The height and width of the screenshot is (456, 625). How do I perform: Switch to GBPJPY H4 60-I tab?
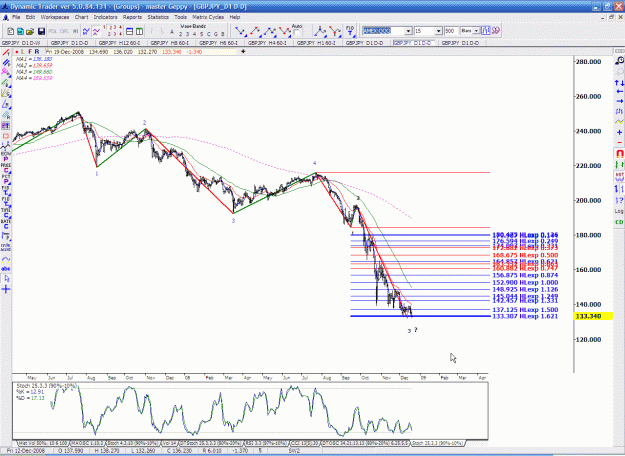click(267, 43)
